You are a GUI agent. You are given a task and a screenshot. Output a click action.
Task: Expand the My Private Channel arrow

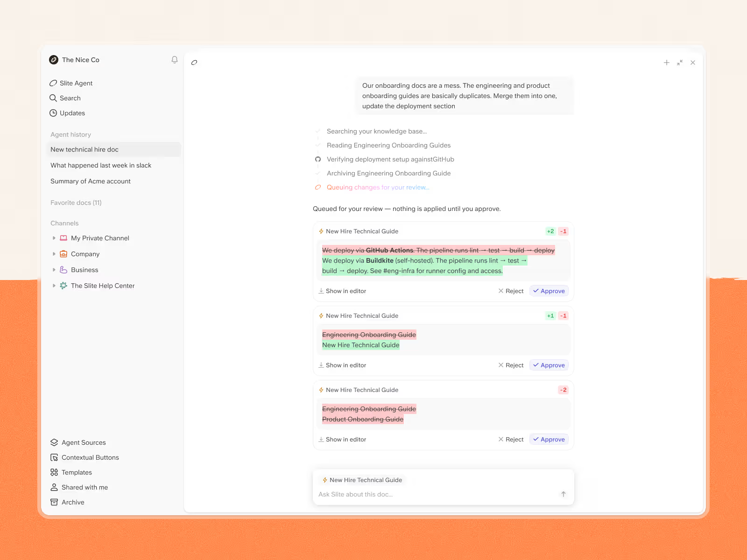click(x=54, y=238)
